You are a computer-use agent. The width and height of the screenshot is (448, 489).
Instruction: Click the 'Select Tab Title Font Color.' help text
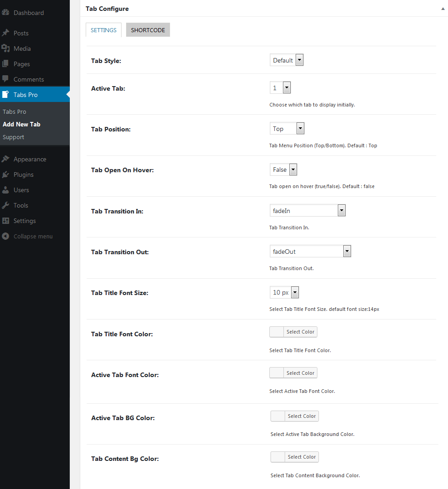coord(300,350)
